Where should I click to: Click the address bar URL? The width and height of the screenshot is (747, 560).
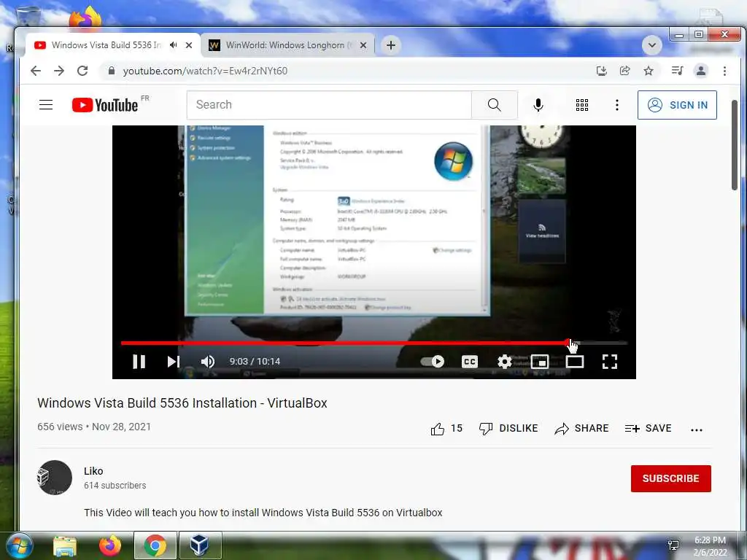click(x=205, y=71)
